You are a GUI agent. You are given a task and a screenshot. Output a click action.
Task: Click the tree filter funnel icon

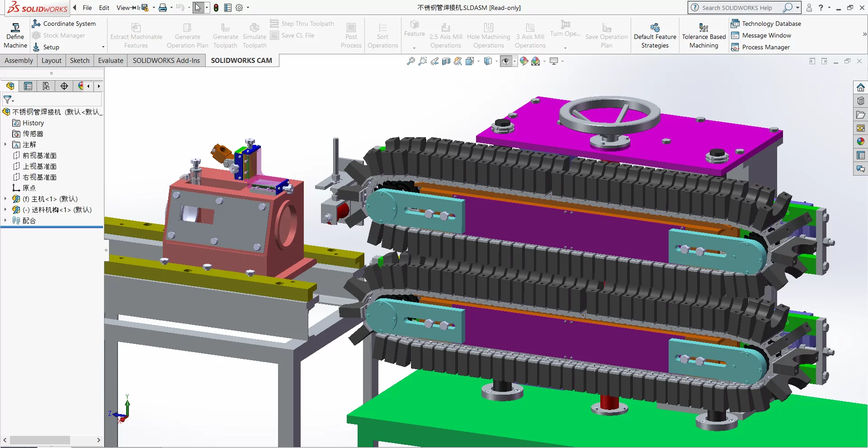coord(7,99)
